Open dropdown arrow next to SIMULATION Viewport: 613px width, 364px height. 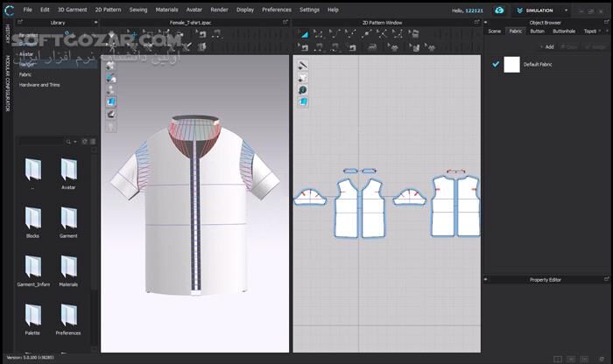click(565, 10)
